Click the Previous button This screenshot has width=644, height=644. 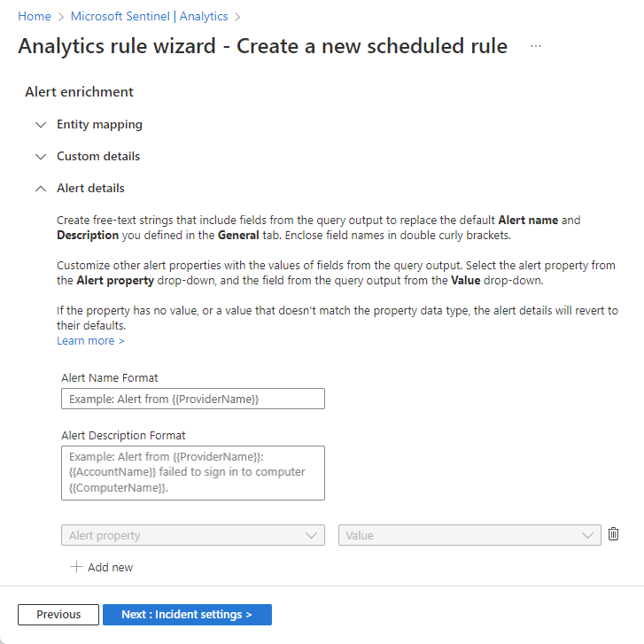click(58, 615)
